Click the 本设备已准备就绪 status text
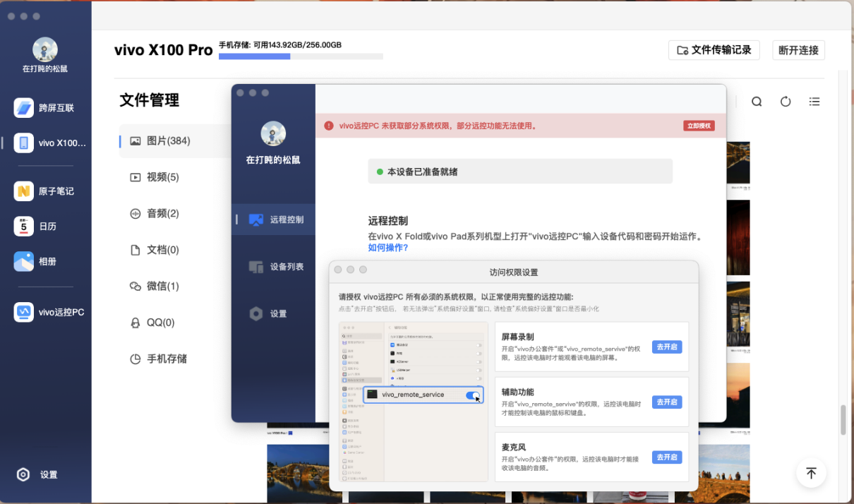This screenshot has height=504, width=854. (422, 172)
